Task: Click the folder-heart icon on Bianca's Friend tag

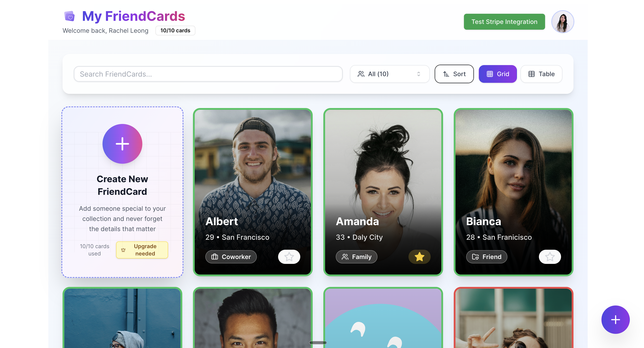Action: click(x=475, y=257)
